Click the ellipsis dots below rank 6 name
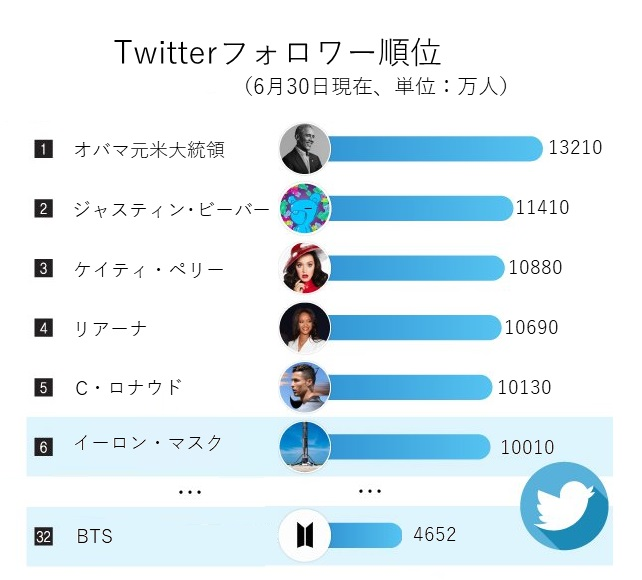Viewport: 642px width, 580px height. 190,492
